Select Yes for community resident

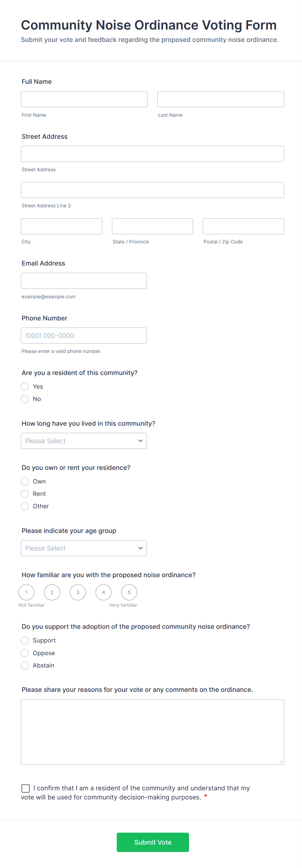coord(25,386)
